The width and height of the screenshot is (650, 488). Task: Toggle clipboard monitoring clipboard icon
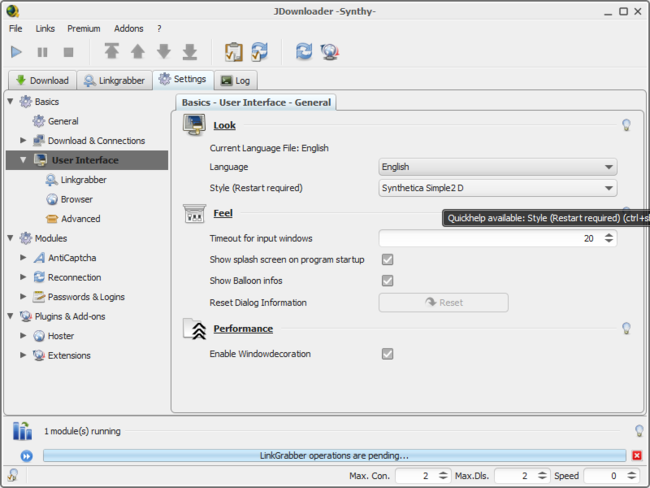point(234,52)
